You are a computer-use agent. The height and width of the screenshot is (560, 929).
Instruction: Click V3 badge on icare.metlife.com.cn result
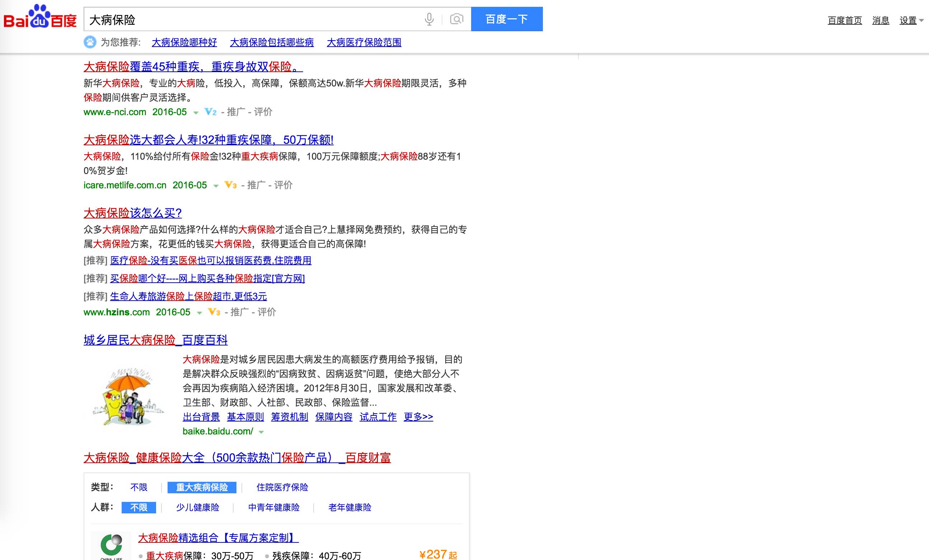click(x=231, y=185)
